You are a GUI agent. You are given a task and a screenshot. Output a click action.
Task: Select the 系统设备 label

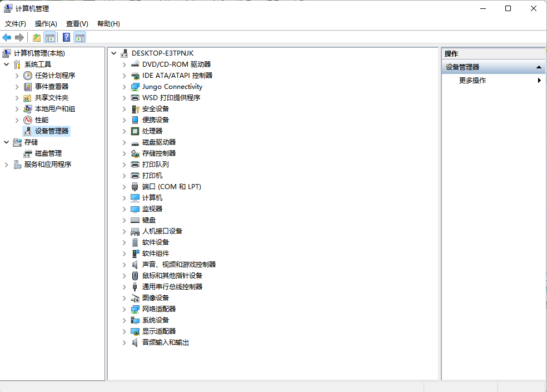click(156, 320)
